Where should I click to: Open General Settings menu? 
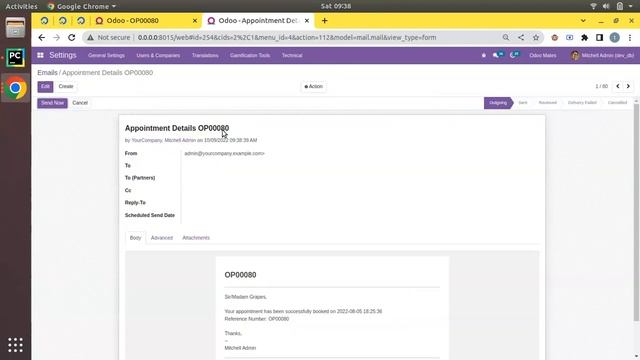click(x=106, y=55)
